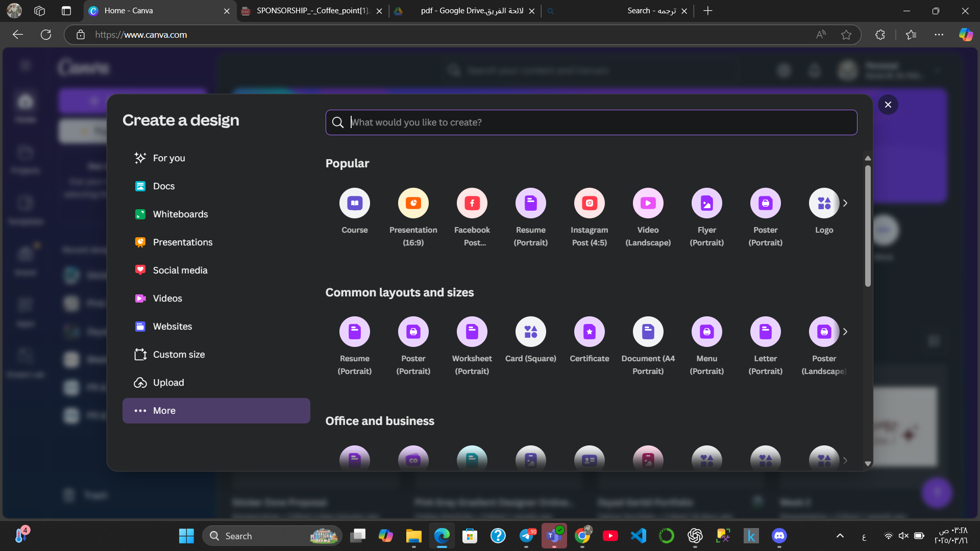
Task: Click the search magnifier in dialog
Action: tap(337, 122)
